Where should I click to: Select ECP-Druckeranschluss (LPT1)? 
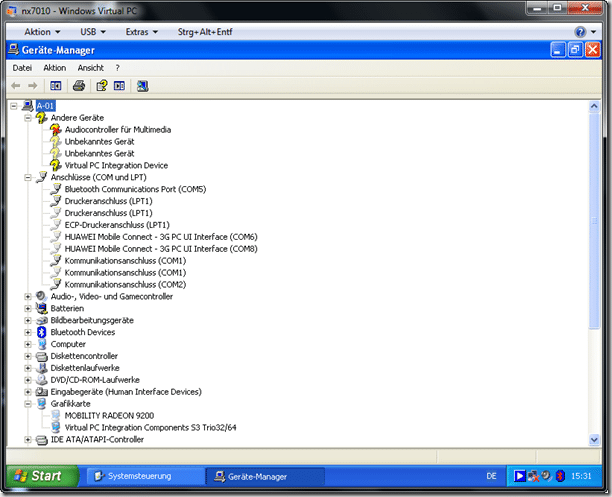point(117,225)
